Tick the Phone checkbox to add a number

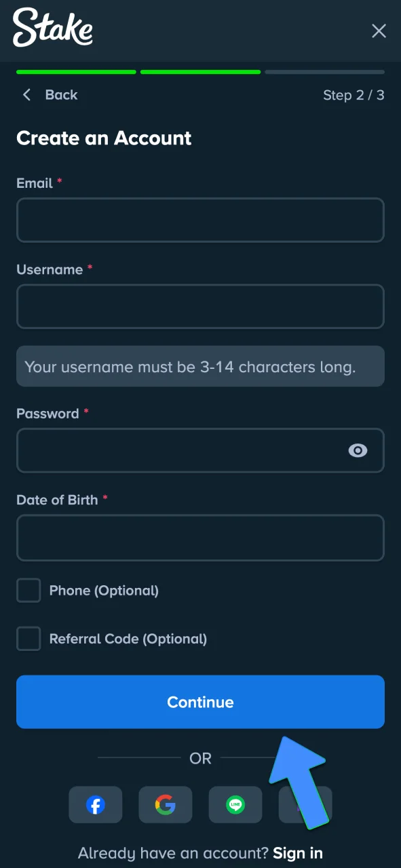28,590
